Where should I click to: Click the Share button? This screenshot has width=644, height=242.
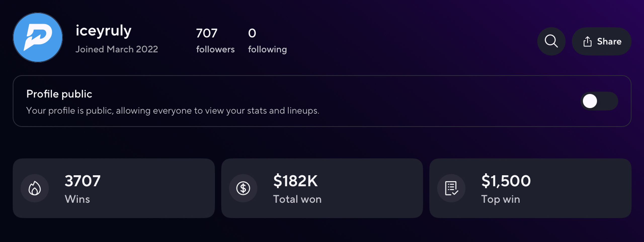601,41
